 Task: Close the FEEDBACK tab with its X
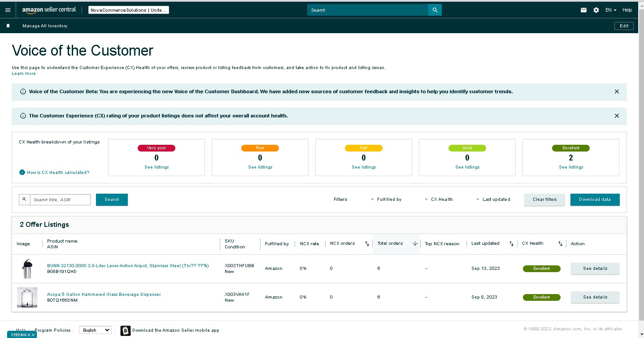click(x=33, y=335)
